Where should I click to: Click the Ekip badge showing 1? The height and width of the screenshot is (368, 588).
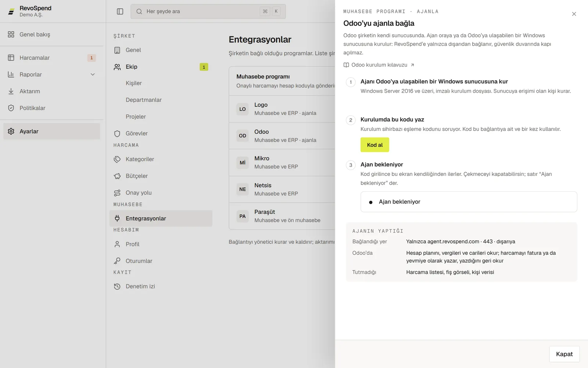(x=204, y=67)
